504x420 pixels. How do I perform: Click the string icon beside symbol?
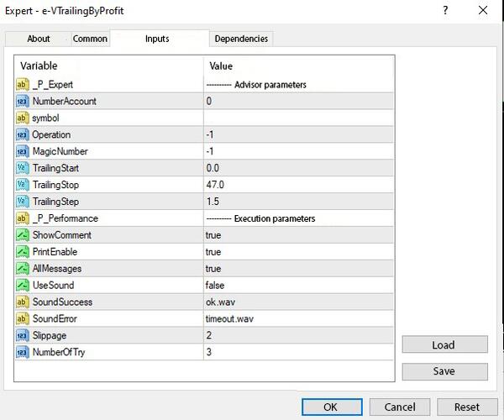pyautogui.click(x=22, y=118)
